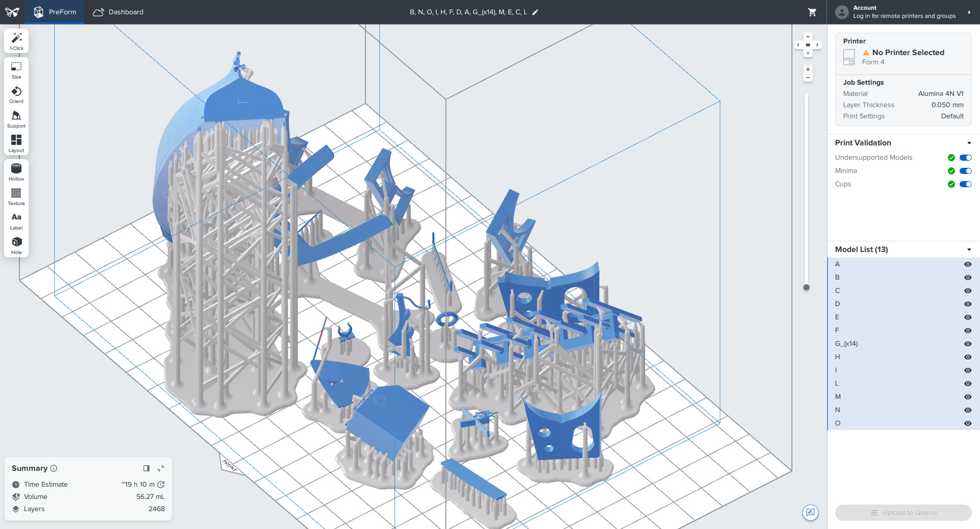The width and height of the screenshot is (980, 529).
Task: Click the Account avatar icon
Action: [x=842, y=12]
